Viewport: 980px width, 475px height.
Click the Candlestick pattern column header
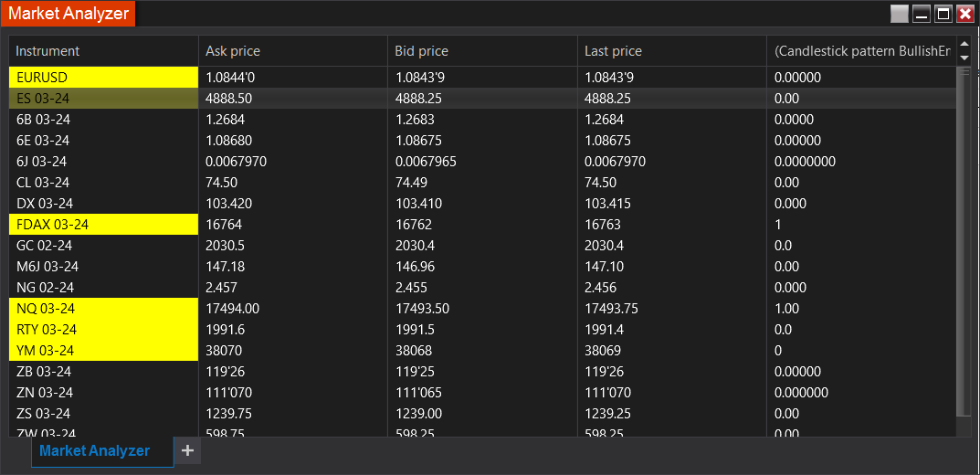861,51
